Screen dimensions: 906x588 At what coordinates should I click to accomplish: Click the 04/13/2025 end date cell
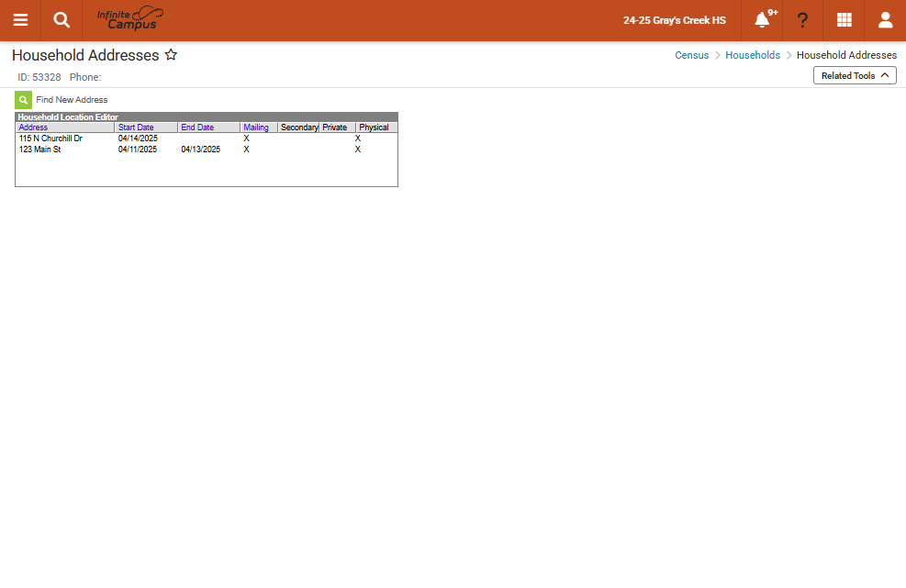[x=200, y=150]
